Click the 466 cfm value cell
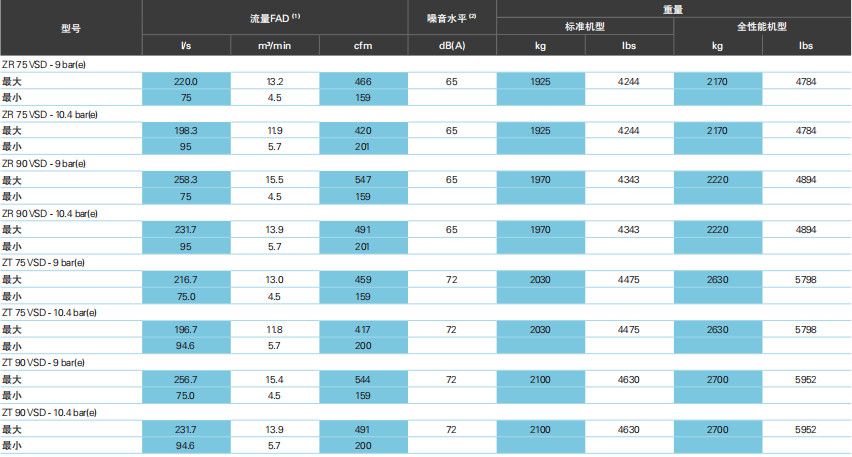The height and width of the screenshot is (457, 852). pos(362,81)
